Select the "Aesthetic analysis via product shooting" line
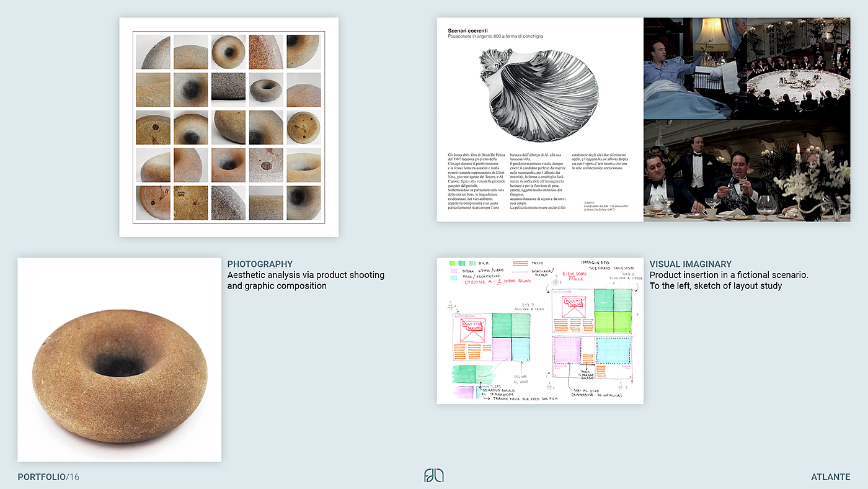This screenshot has width=868, height=489. point(306,275)
